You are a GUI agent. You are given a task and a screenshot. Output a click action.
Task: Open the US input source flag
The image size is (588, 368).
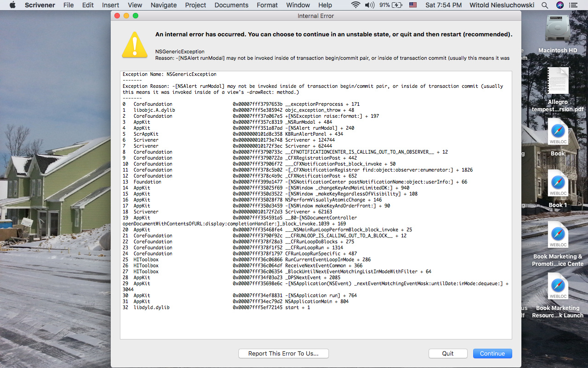[413, 5]
